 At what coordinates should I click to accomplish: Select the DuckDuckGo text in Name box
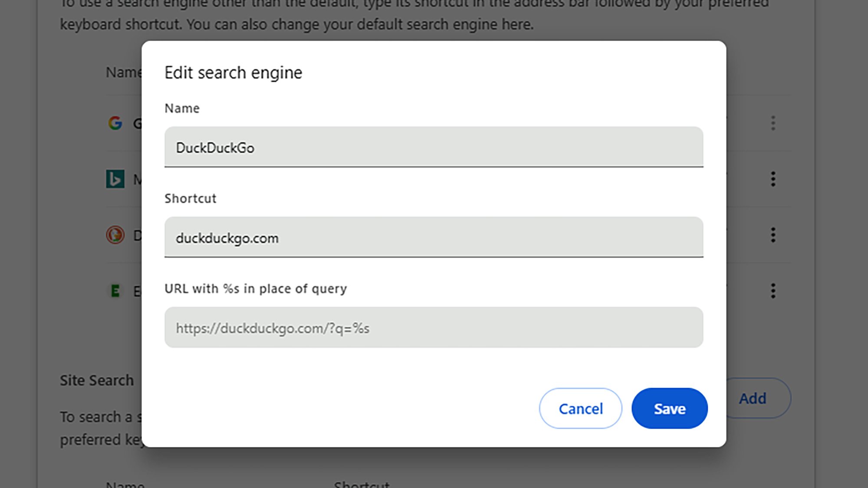(x=215, y=147)
